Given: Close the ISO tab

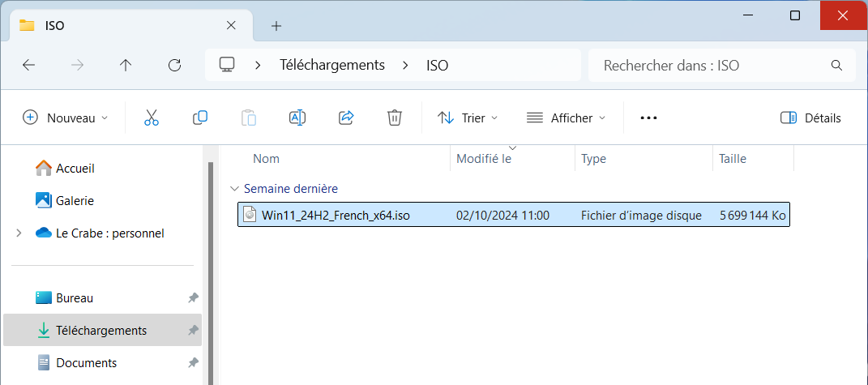Looking at the screenshot, I should point(232,25).
